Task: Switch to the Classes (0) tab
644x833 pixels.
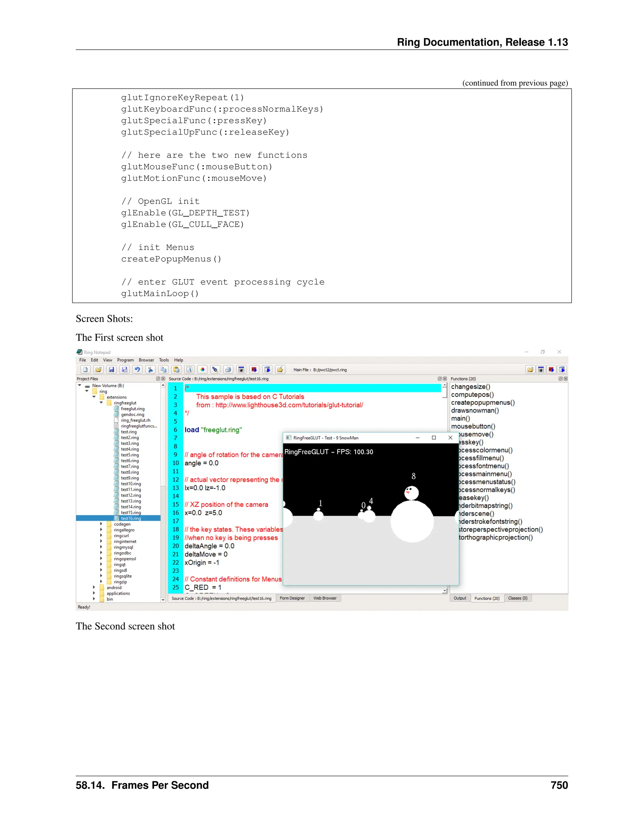Action: click(518, 598)
